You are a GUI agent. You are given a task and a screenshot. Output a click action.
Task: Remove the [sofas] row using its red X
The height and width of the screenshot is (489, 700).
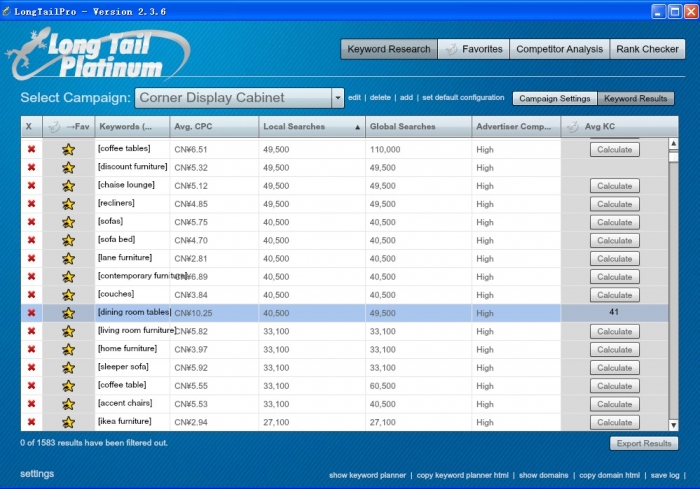click(x=31, y=222)
